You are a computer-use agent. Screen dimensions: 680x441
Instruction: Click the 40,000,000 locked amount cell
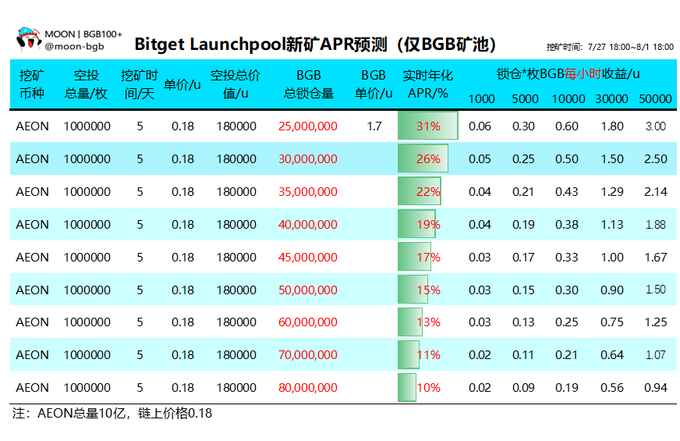[308, 225]
